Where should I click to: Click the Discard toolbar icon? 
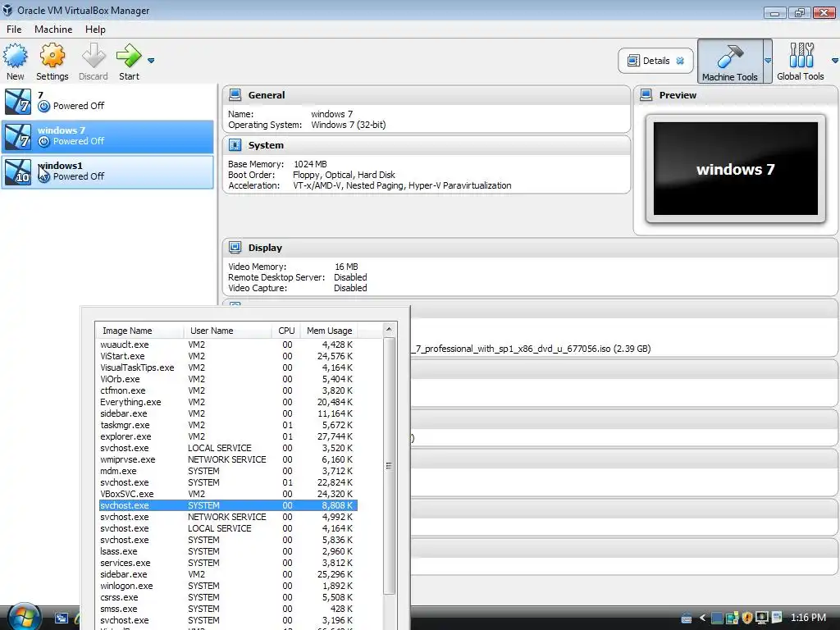[x=94, y=56]
